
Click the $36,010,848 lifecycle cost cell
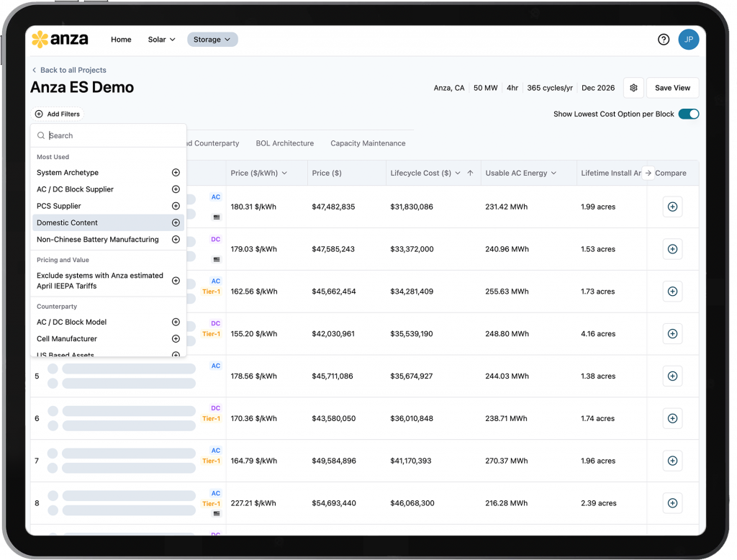[x=412, y=418]
